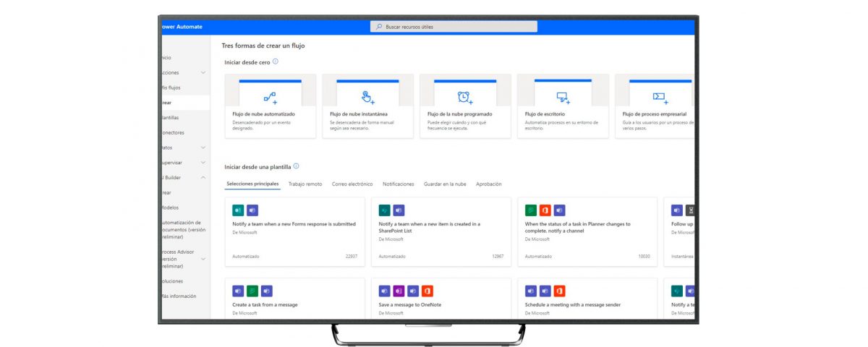Click Flujo de nube automatizado title
Viewport: 868px width, 347px height.
coord(263,114)
